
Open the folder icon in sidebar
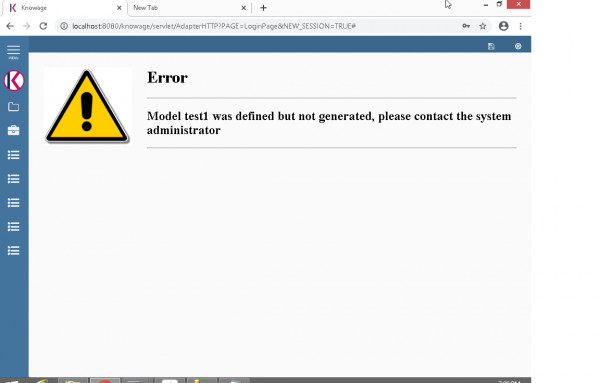tap(13, 107)
